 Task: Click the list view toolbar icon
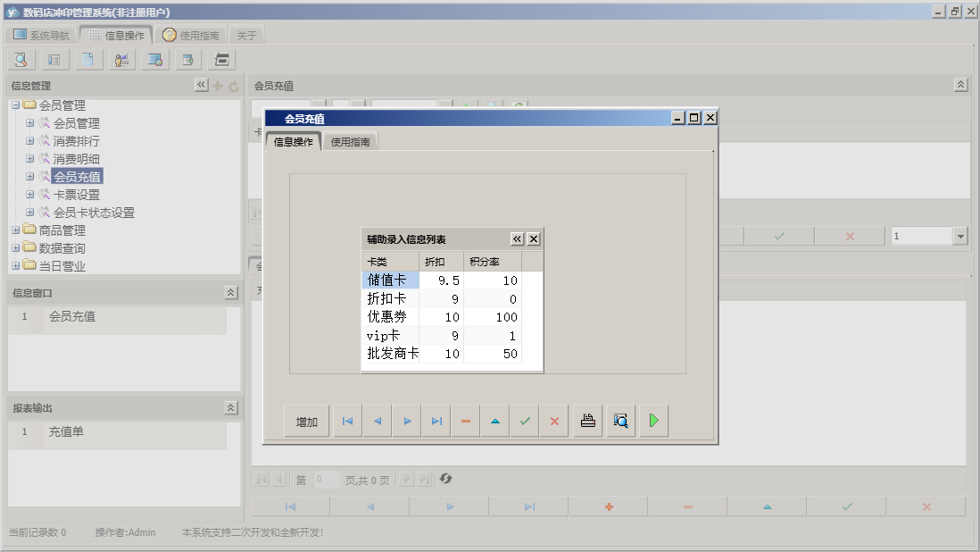click(54, 60)
